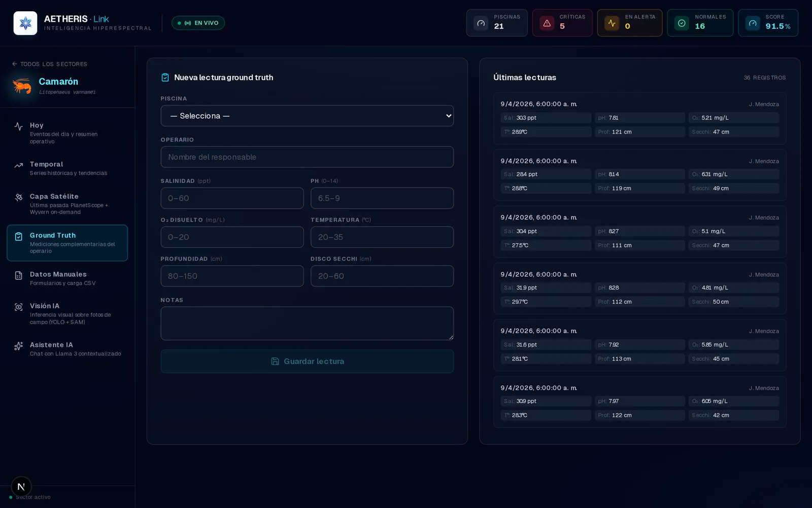Click the Críticas 5 stat card
The height and width of the screenshot is (508, 812).
coord(562,23)
